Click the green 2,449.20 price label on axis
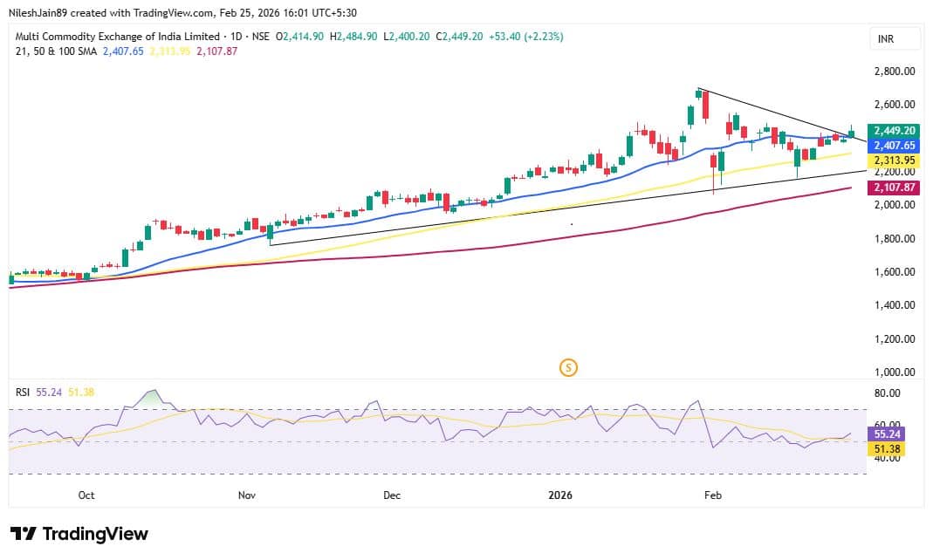933x560 pixels. 894,131
